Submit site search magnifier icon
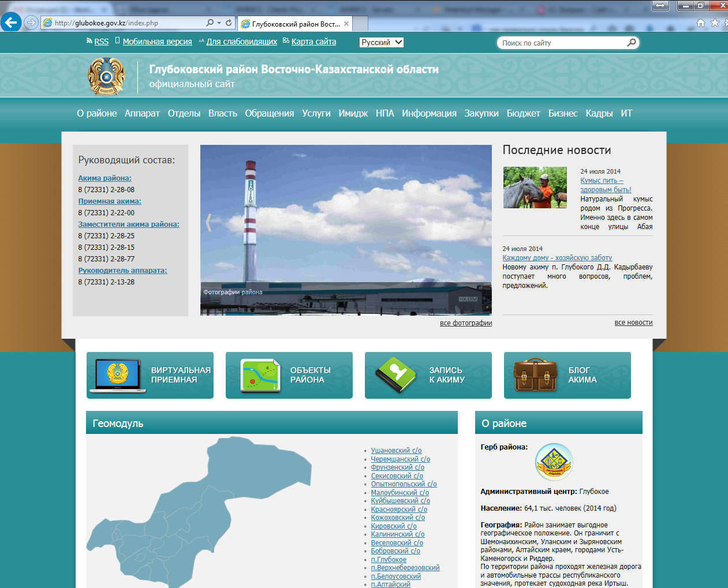This screenshot has height=588, width=728. coord(632,42)
